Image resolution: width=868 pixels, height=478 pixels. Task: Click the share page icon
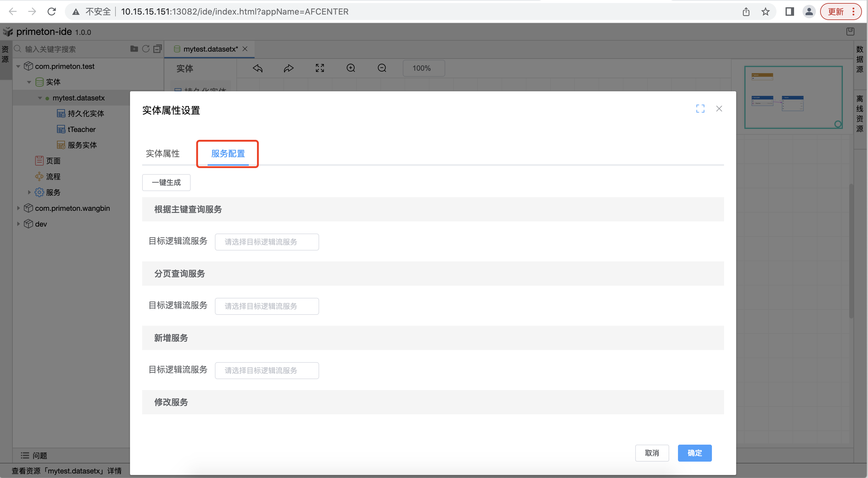[746, 12]
